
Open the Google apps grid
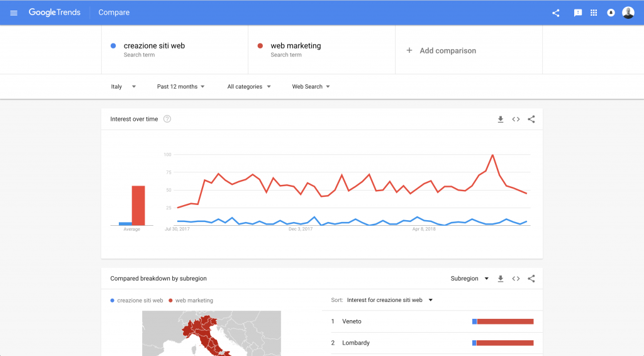coord(594,13)
